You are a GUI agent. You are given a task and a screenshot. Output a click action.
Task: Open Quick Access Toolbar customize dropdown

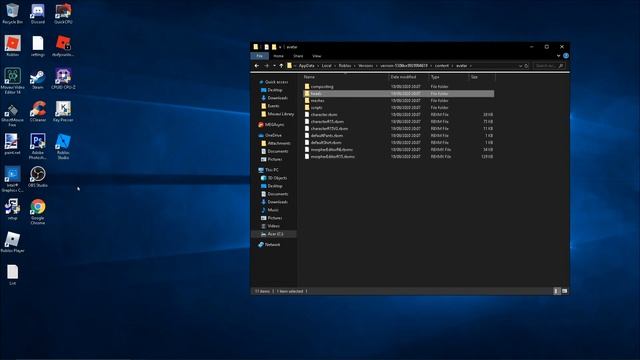280,47
